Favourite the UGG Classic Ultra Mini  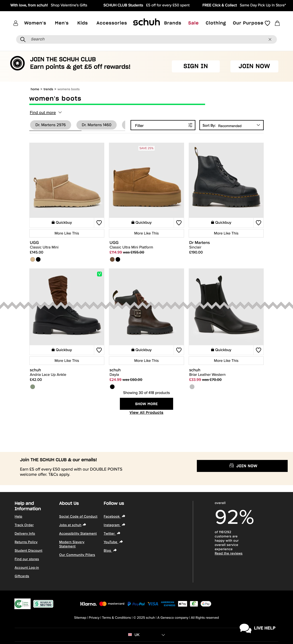point(99,223)
